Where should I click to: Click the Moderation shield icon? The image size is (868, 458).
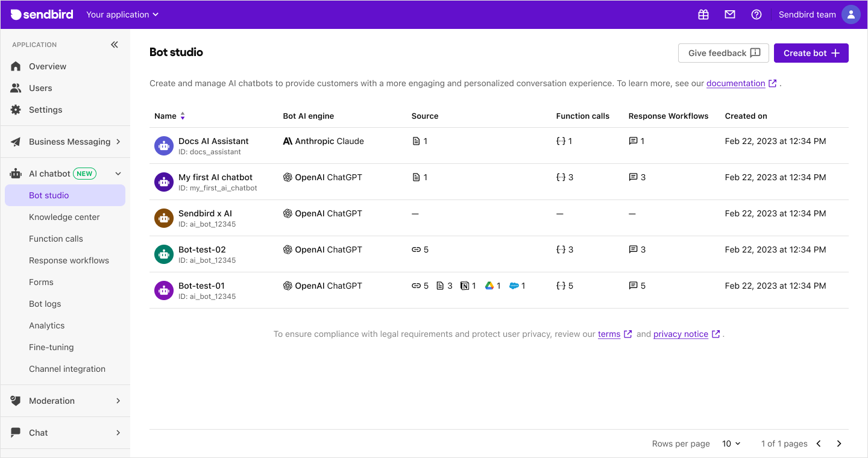pyautogui.click(x=16, y=401)
